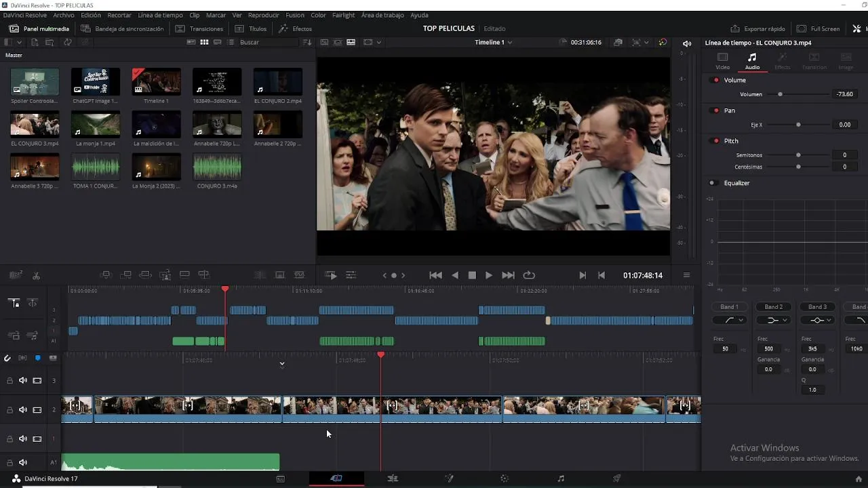Screen dimensions: 868x488
Task: Open the Archivo menu
Action: pos(64,15)
